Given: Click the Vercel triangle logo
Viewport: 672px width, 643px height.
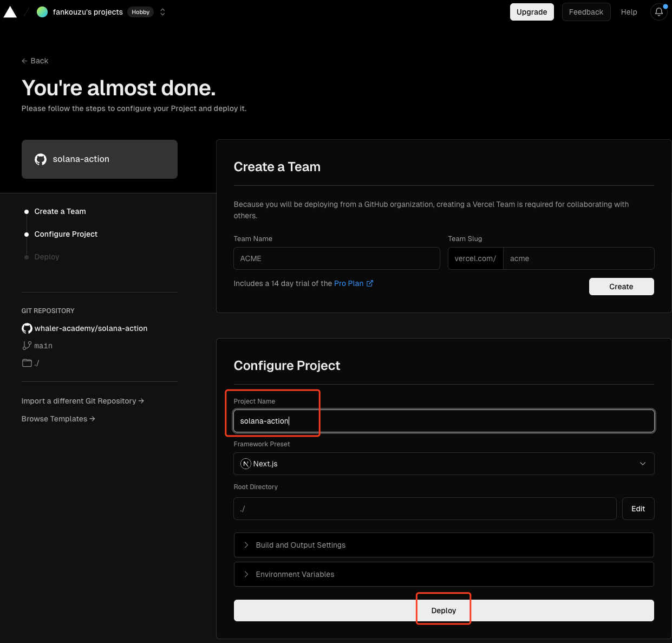Looking at the screenshot, I should tap(10, 11).
